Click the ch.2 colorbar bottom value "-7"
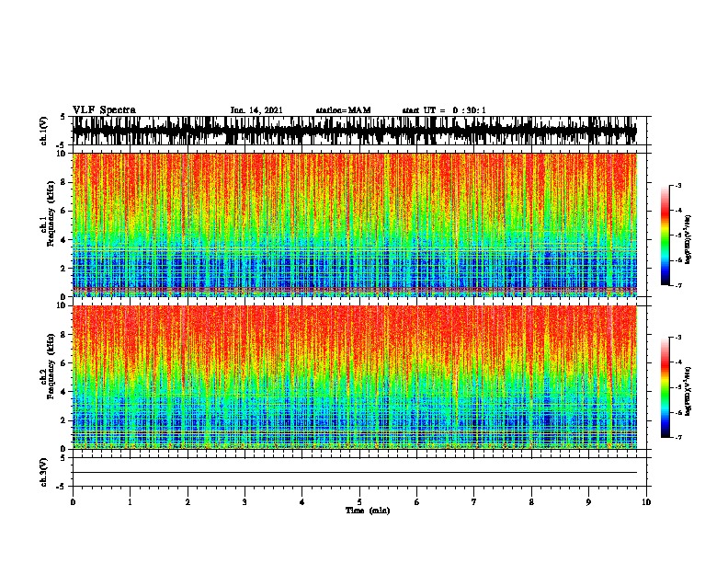This screenshot has width=728, height=563. pyautogui.click(x=678, y=438)
